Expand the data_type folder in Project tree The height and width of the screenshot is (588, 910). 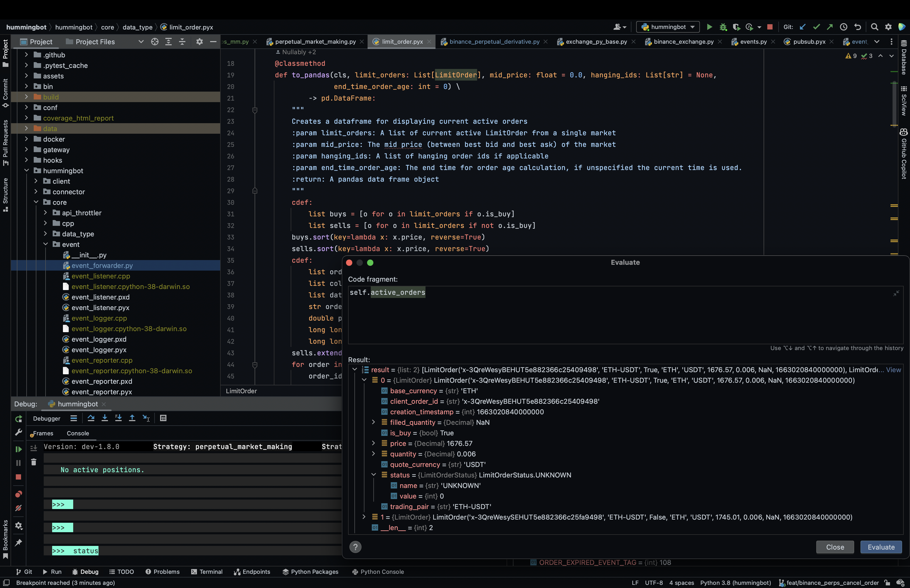pos(46,234)
